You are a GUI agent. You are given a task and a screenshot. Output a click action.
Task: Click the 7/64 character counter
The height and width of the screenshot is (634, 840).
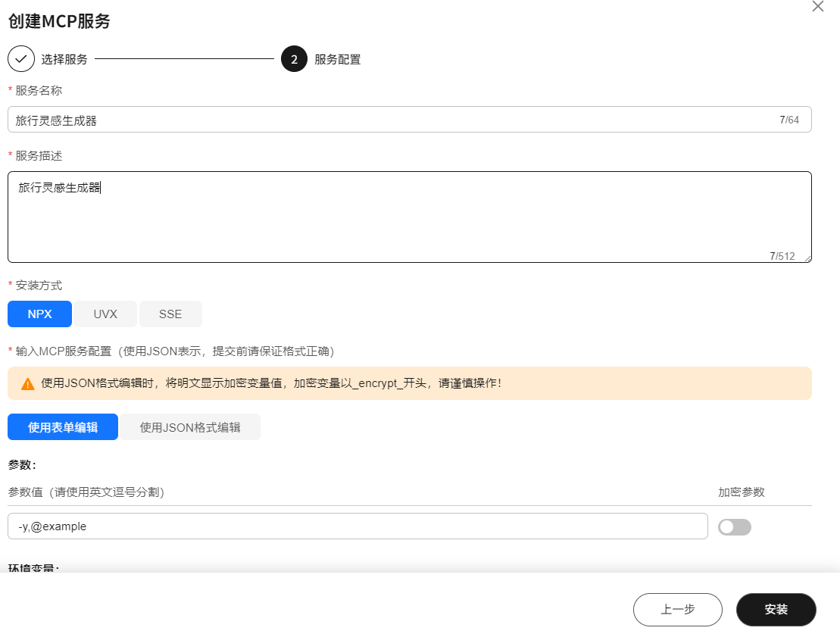(789, 120)
